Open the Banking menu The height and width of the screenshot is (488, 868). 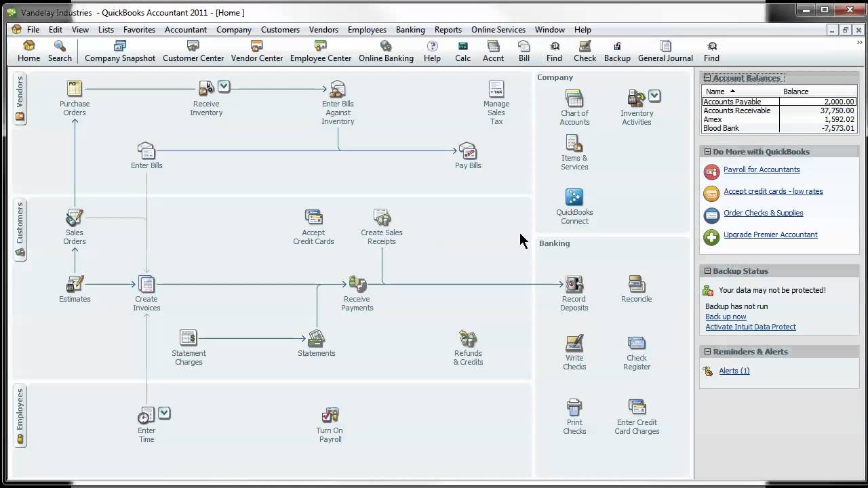(410, 30)
